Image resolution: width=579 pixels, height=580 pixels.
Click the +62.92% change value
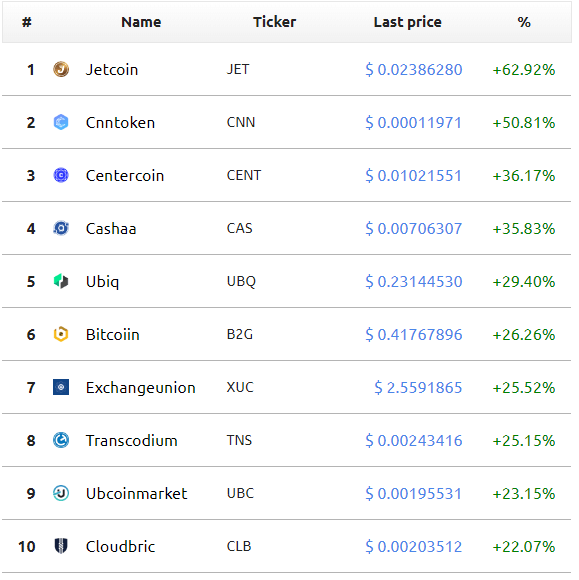pyautogui.click(x=524, y=70)
